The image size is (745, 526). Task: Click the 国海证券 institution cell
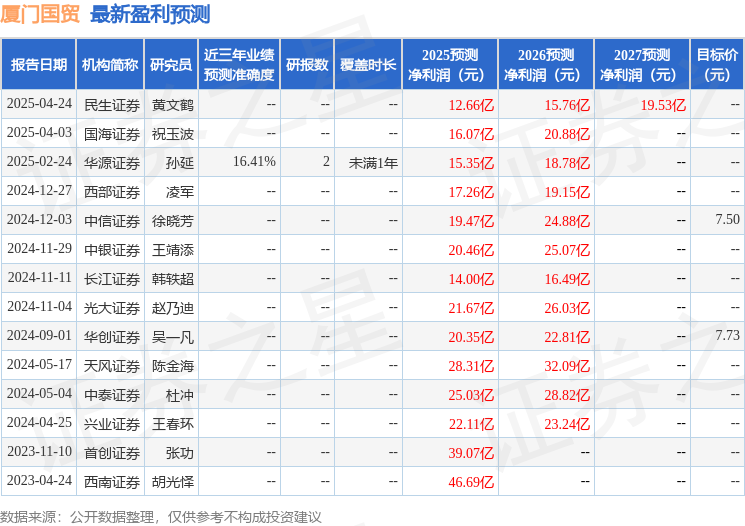112,134
